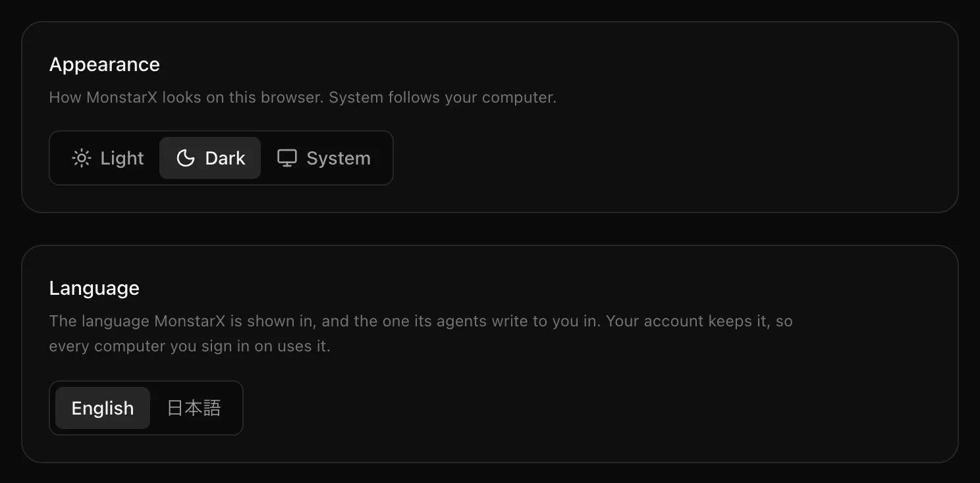Set language to English

point(103,408)
